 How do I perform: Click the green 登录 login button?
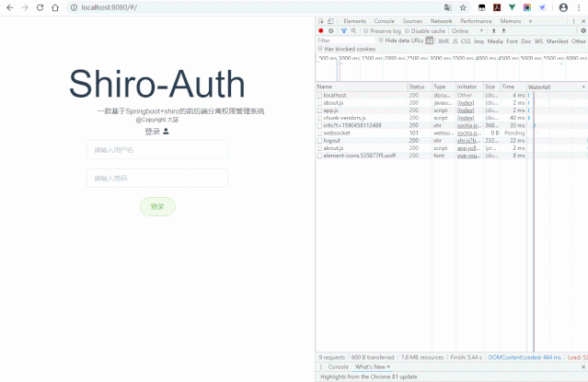(157, 206)
